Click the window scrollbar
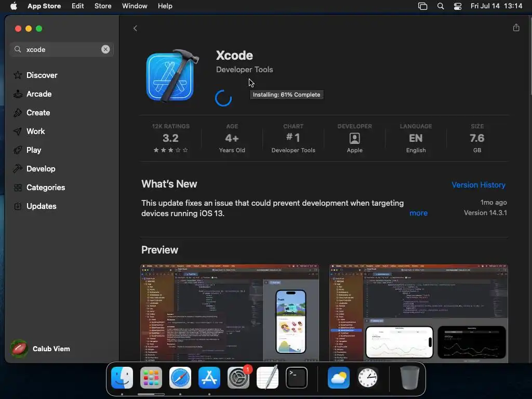 pyautogui.click(x=530, y=56)
